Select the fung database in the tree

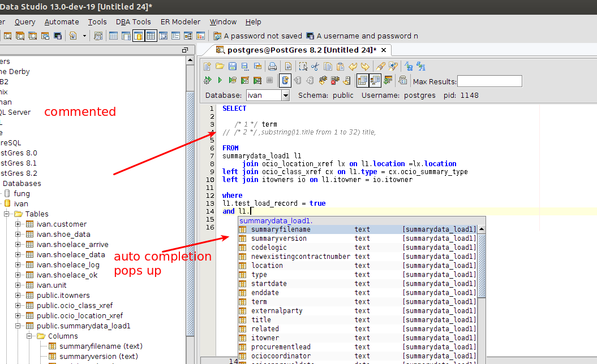click(x=22, y=194)
